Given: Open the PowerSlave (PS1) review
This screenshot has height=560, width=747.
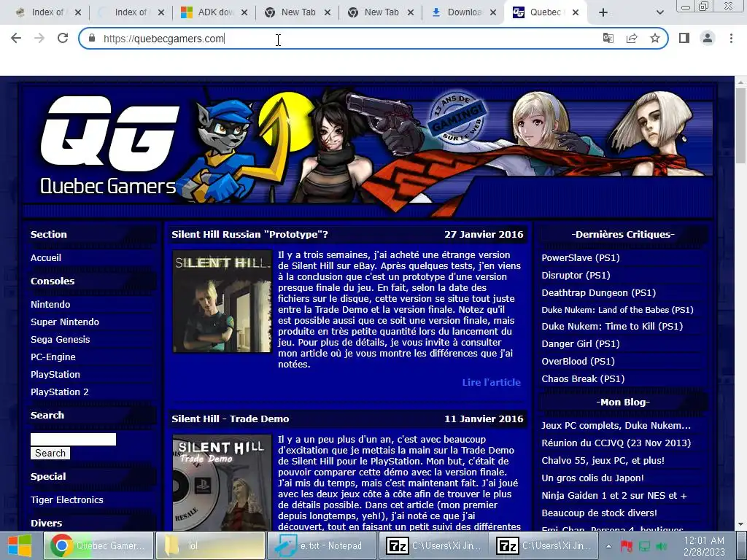Looking at the screenshot, I should coord(580,257).
